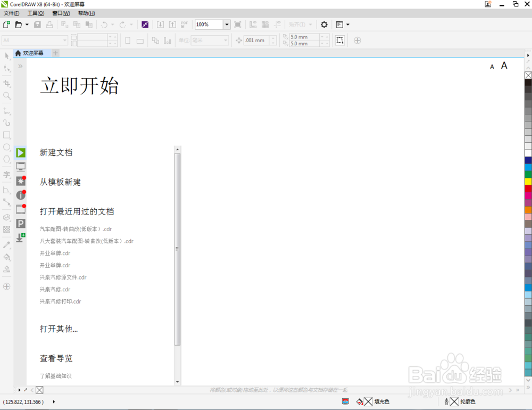Click the info circle sidebar icon
The width and height of the screenshot is (532, 410).
21,195
